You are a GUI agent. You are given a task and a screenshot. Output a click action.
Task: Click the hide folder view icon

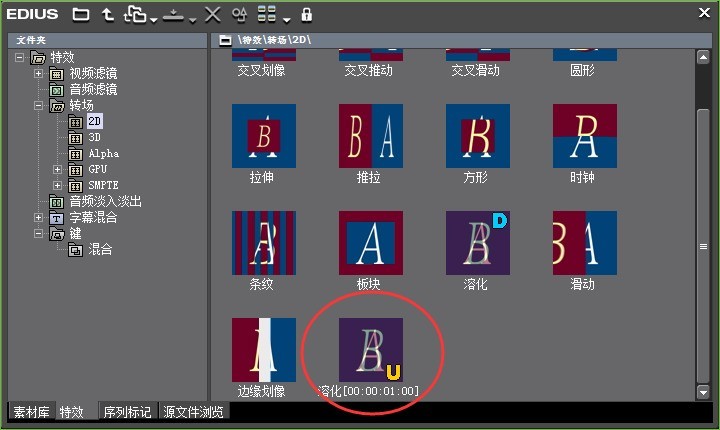pos(81,14)
